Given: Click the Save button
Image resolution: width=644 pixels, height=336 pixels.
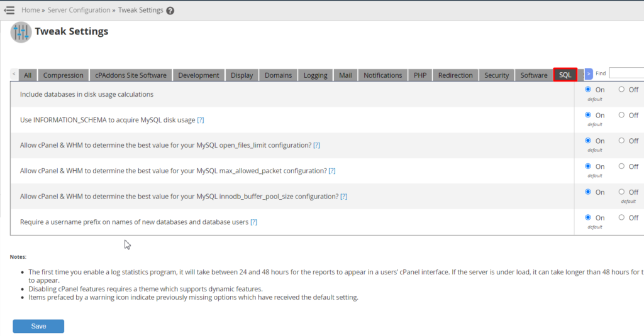Looking at the screenshot, I should pos(38,326).
